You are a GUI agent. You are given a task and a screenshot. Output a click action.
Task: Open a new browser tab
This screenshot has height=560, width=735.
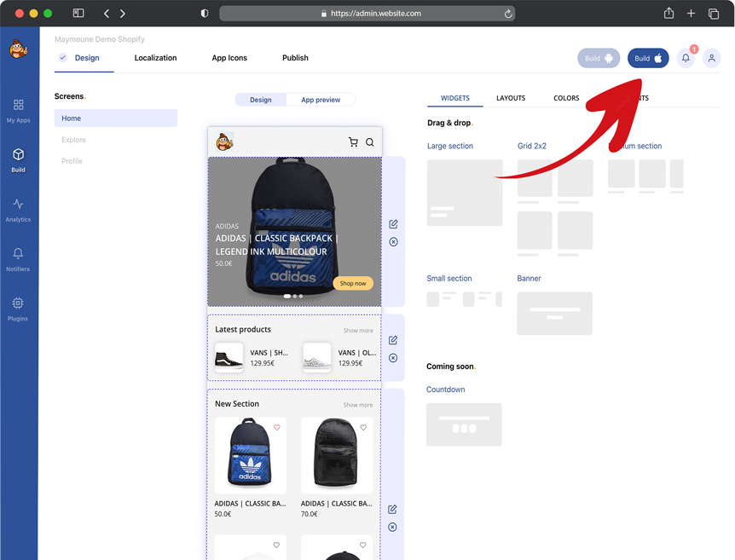click(691, 14)
